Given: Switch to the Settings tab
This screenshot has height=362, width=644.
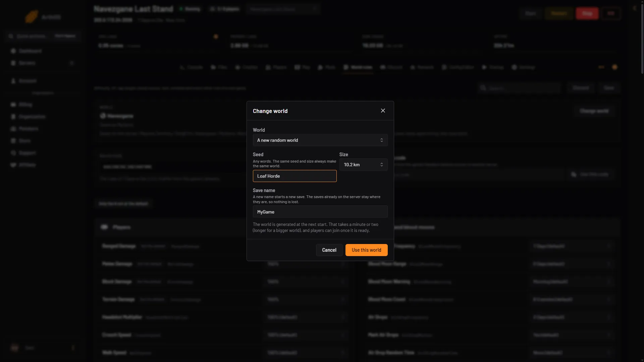Looking at the screenshot, I should pyautogui.click(x=523, y=67).
